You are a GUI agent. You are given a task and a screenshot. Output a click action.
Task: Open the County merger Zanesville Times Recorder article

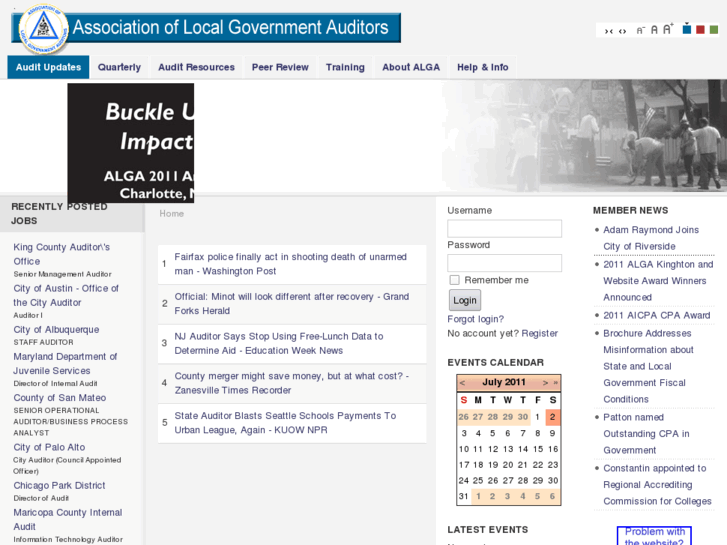tap(292, 383)
